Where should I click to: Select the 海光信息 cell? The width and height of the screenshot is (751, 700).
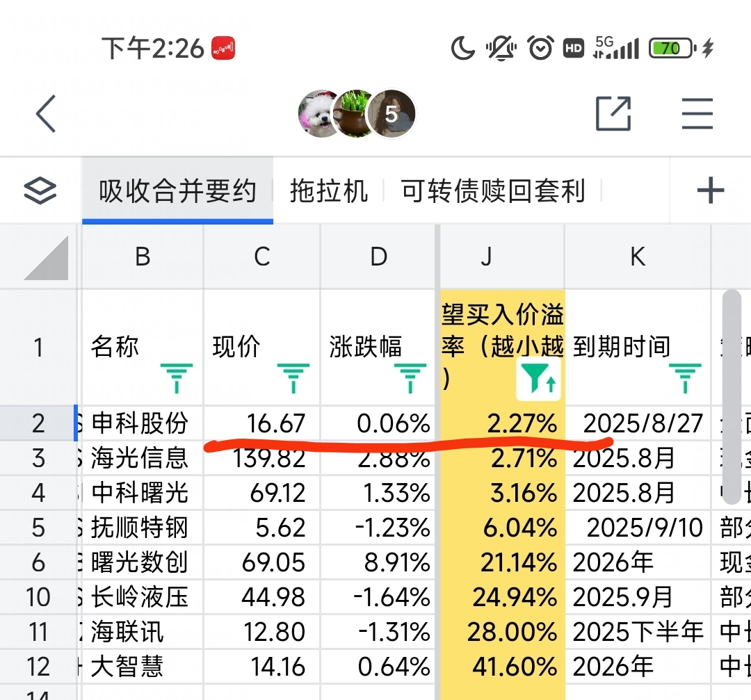click(143, 457)
